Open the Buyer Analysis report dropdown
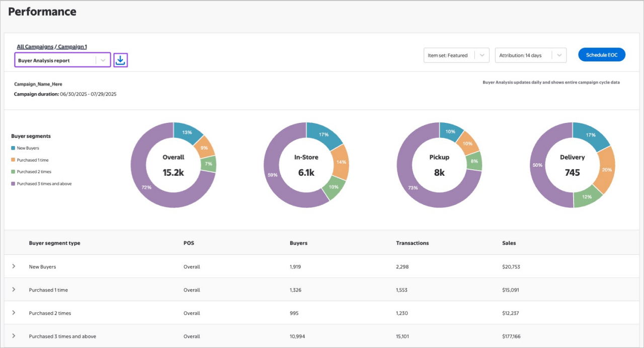This screenshot has height=348, width=644. pos(104,59)
